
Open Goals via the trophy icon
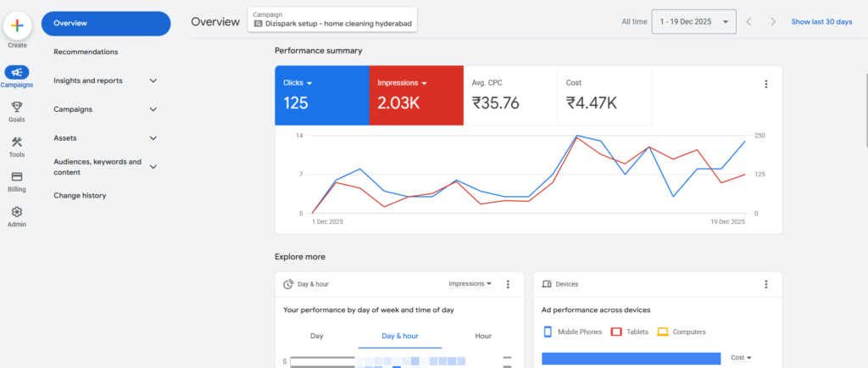[x=17, y=106]
